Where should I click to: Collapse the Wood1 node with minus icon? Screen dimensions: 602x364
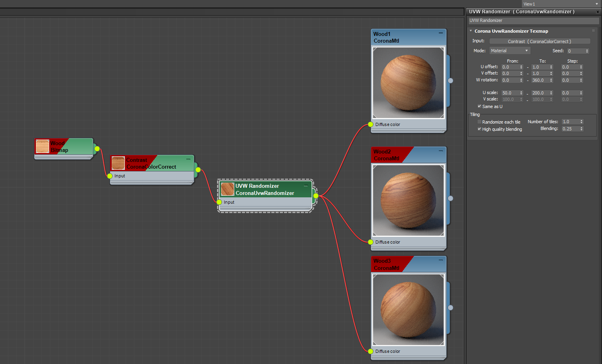[441, 33]
